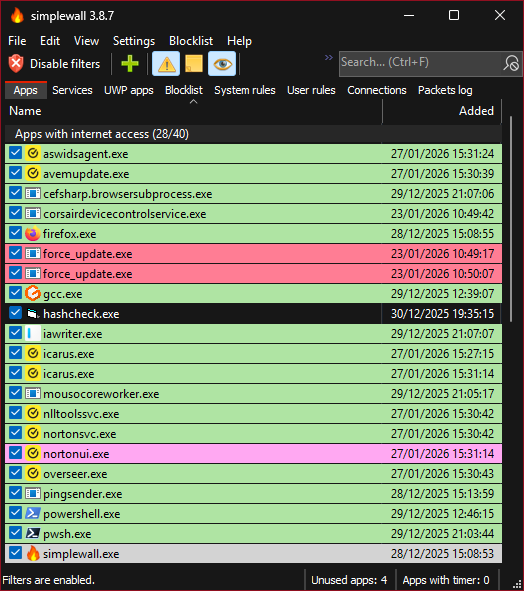Image resolution: width=524 pixels, height=591 pixels.
Task: Open the Help menu
Action: [x=239, y=41]
